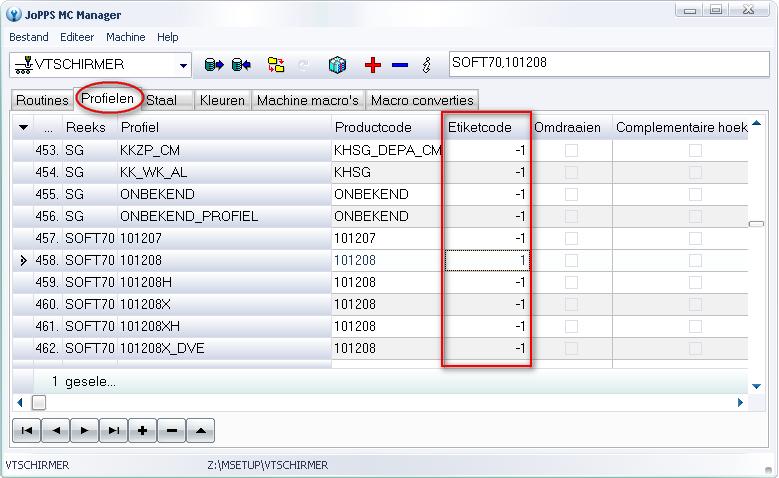Toggle Omdraaien checkbox for KKZP_CM row
The height and width of the screenshot is (478, 779).
pos(571,150)
